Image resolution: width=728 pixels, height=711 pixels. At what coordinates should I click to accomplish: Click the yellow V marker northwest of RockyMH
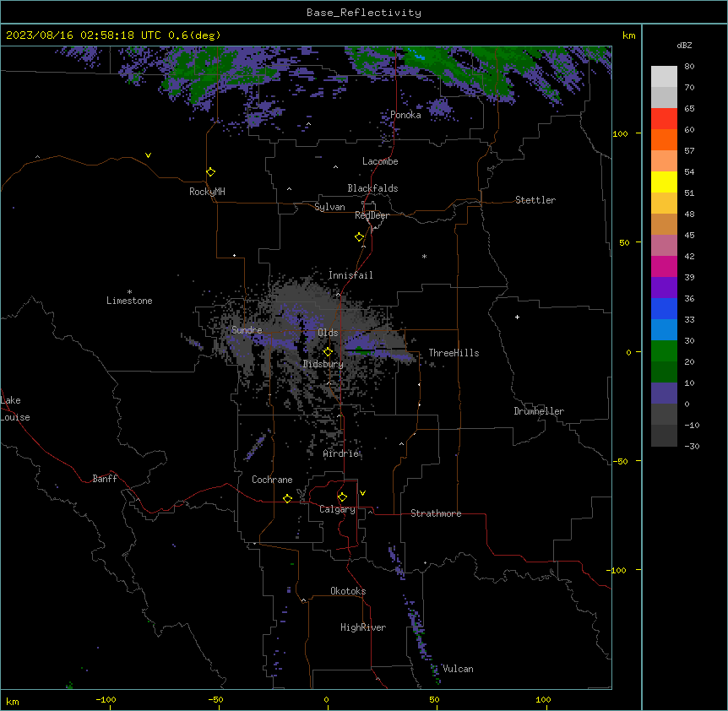click(148, 155)
